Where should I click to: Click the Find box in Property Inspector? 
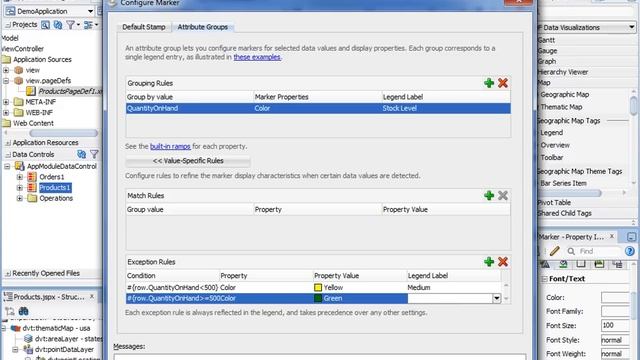pyautogui.click(x=598, y=251)
